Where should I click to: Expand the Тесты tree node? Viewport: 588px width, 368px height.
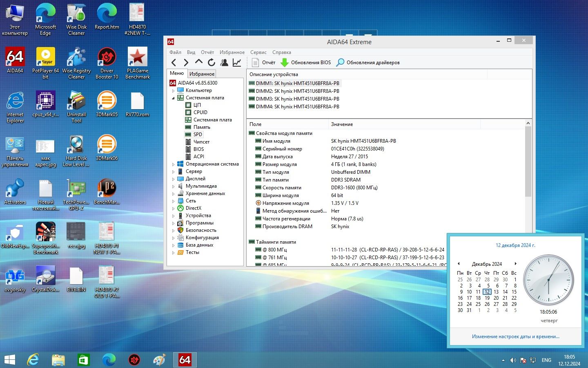[x=173, y=252]
